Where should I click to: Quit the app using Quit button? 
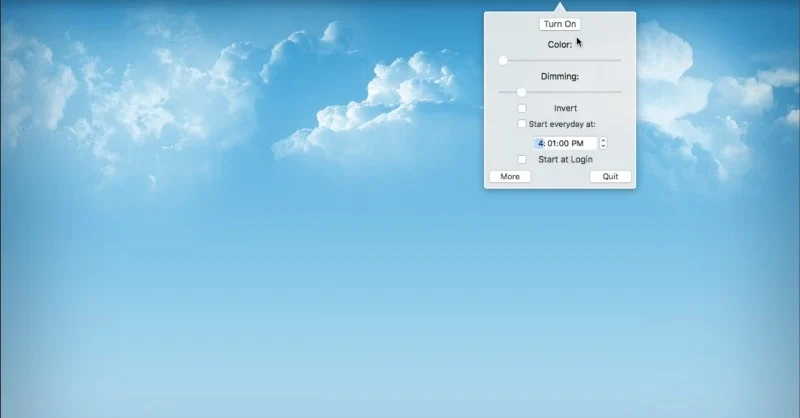610,177
